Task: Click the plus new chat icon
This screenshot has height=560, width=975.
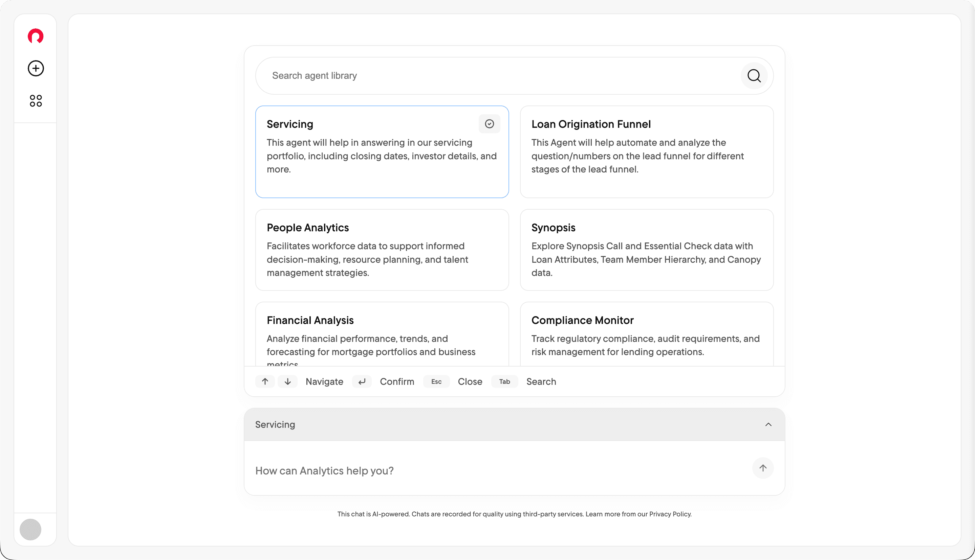Action: coord(36,68)
